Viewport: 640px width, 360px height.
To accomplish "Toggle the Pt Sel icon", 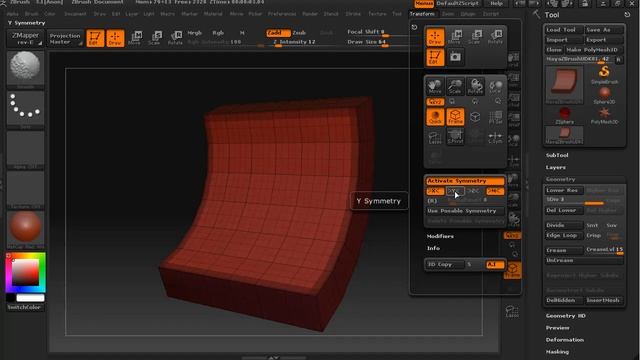I will [495, 117].
